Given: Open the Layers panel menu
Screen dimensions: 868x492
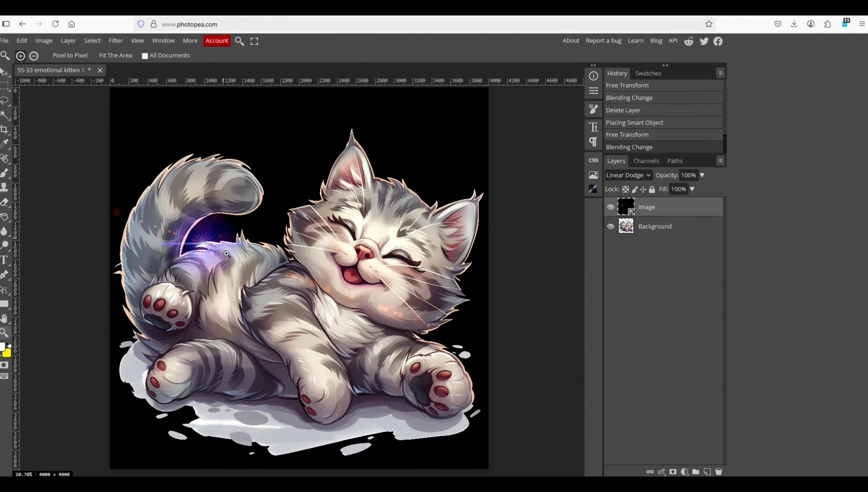Looking at the screenshot, I should pos(720,161).
